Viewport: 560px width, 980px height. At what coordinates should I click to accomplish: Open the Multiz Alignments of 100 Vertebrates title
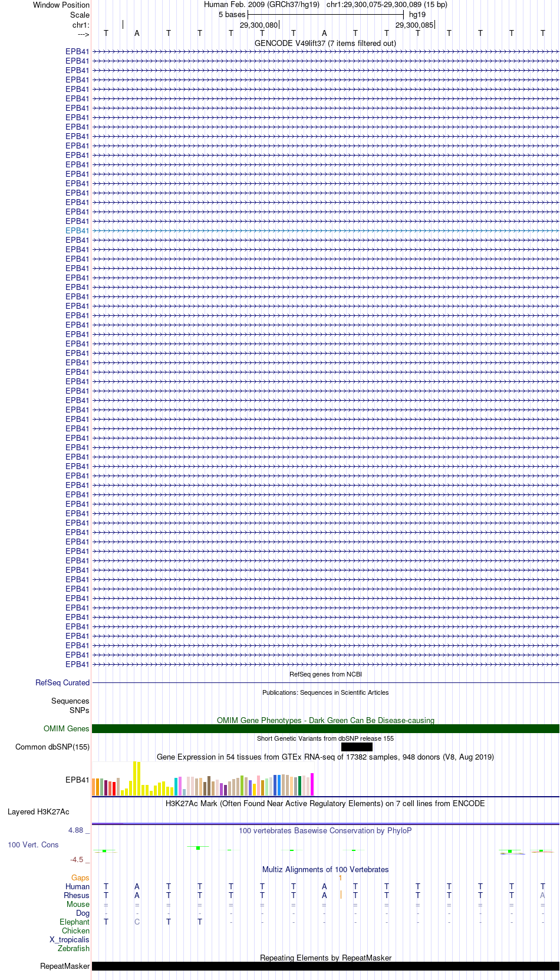click(325, 869)
